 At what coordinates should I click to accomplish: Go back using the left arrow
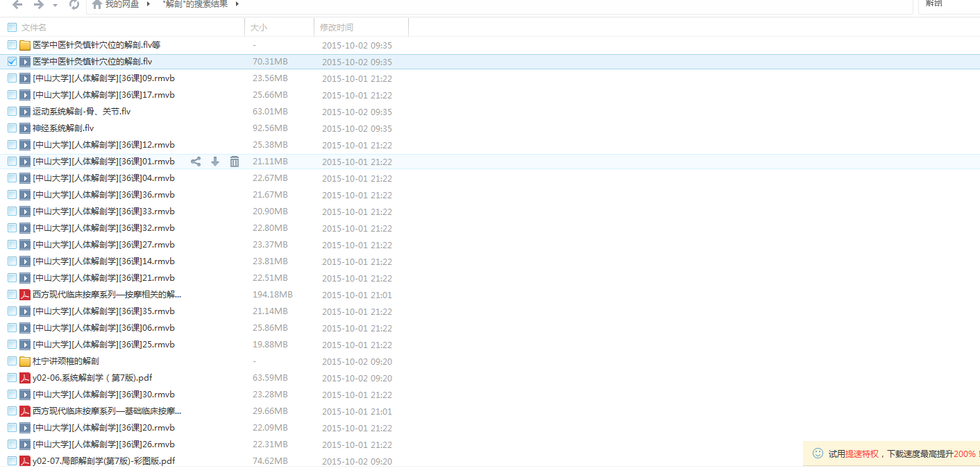(x=17, y=5)
